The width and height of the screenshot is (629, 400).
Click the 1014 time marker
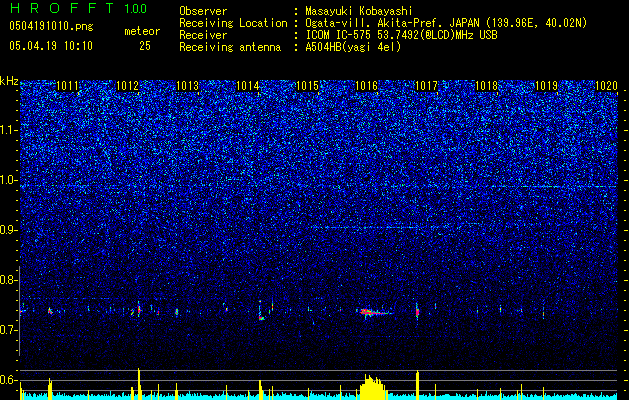[x=248, y=86]
